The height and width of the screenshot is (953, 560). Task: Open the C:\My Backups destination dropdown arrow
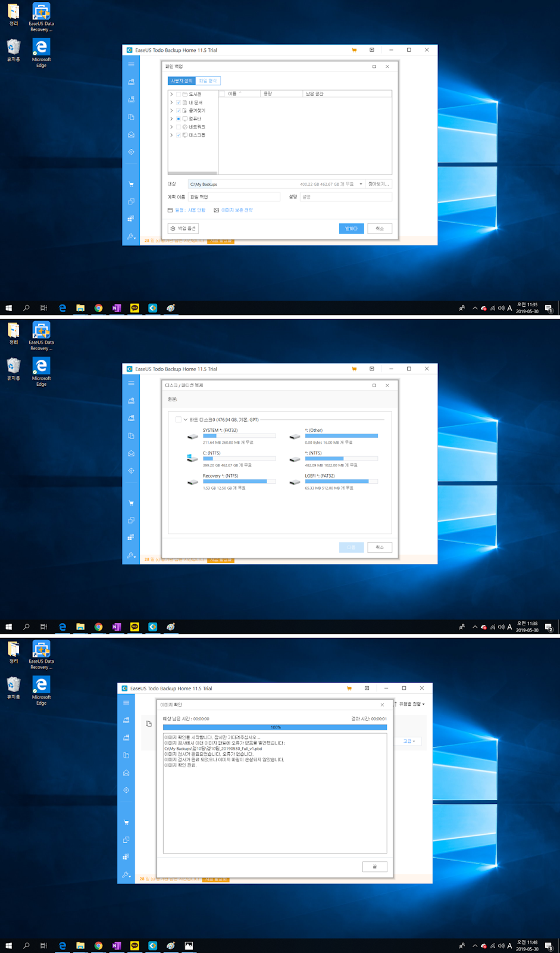click(361, 184)
